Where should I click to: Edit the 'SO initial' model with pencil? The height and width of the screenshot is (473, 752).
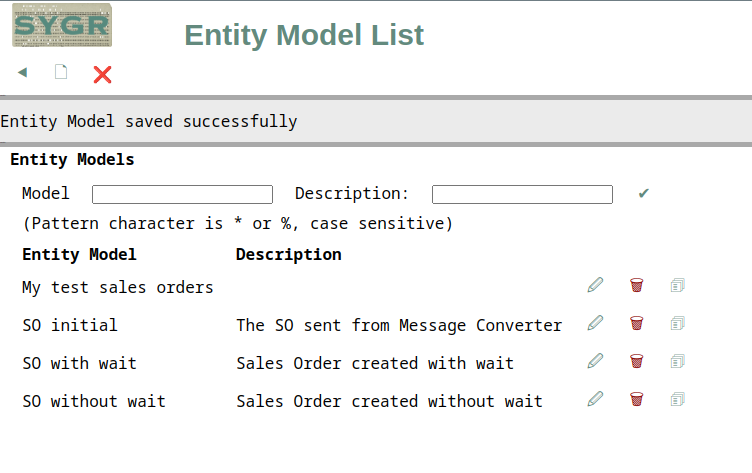tap(595, 323)
